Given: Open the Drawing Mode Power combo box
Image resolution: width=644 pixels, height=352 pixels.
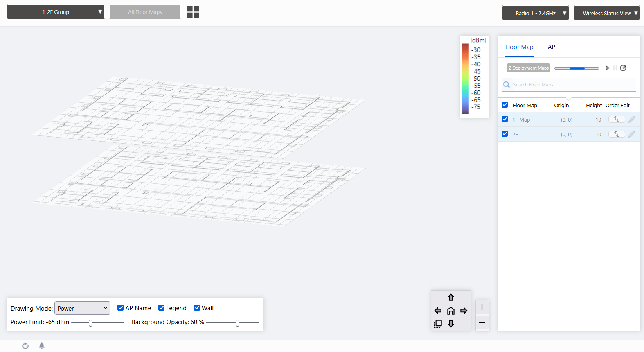Looking at the screenshot, I should point(82,308).
